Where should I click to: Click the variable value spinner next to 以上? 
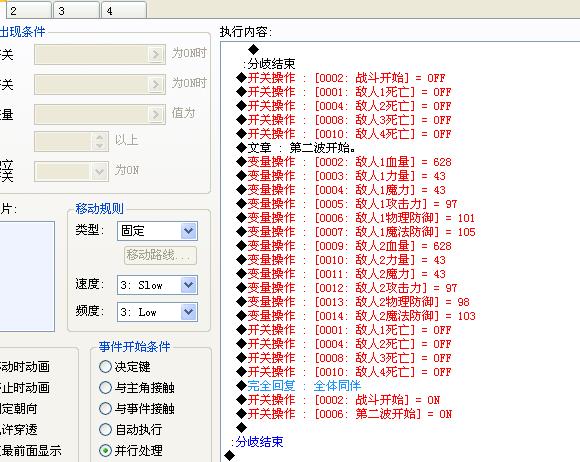(x=100, y=141)
